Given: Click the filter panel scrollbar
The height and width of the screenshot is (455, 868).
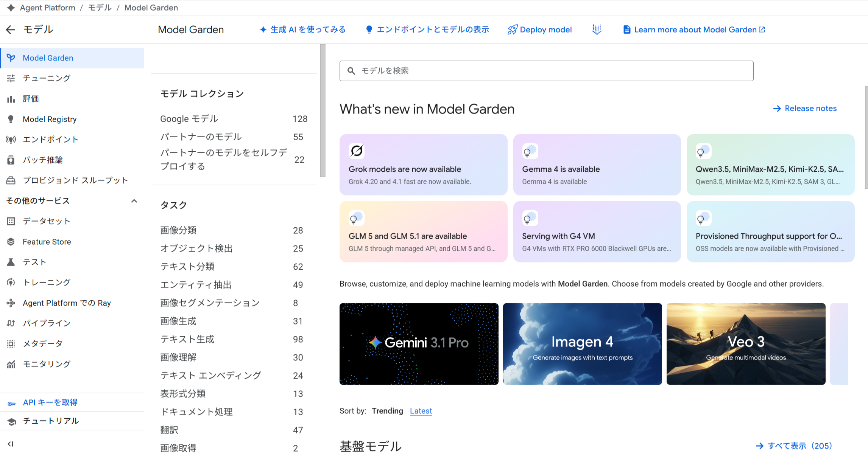Looking at the screenshot, I should coord(323,110).
